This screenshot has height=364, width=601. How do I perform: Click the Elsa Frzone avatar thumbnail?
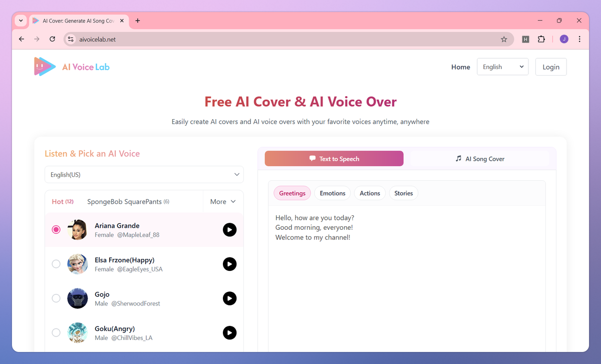[x=78, y=264]
